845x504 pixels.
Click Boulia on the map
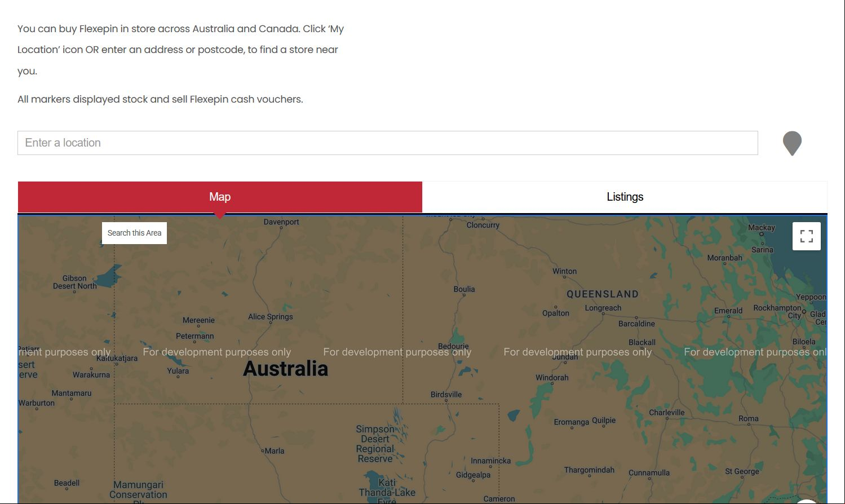pos(464,289)
